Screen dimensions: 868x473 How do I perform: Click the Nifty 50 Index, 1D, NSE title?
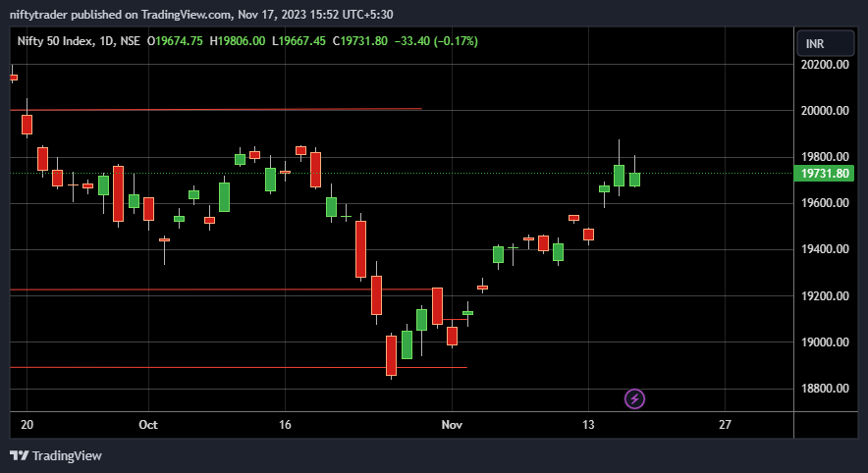click(x=79, y=41)
